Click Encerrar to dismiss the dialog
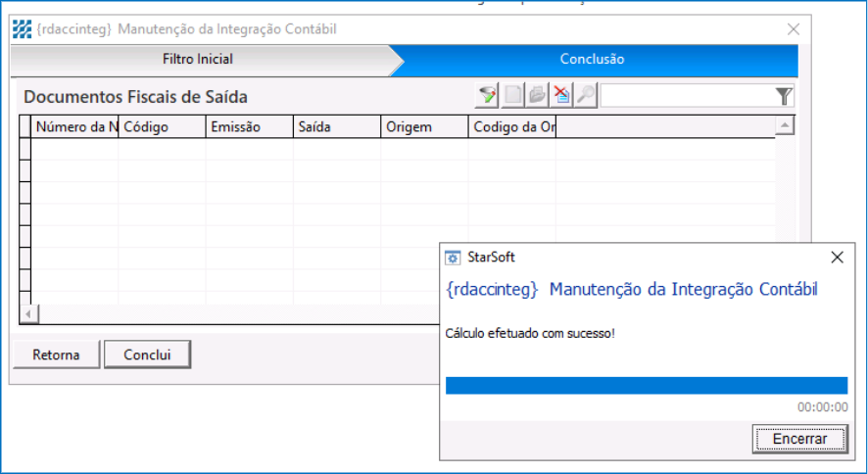This screenshot has width=868, height=474. [x=799, y=439]
